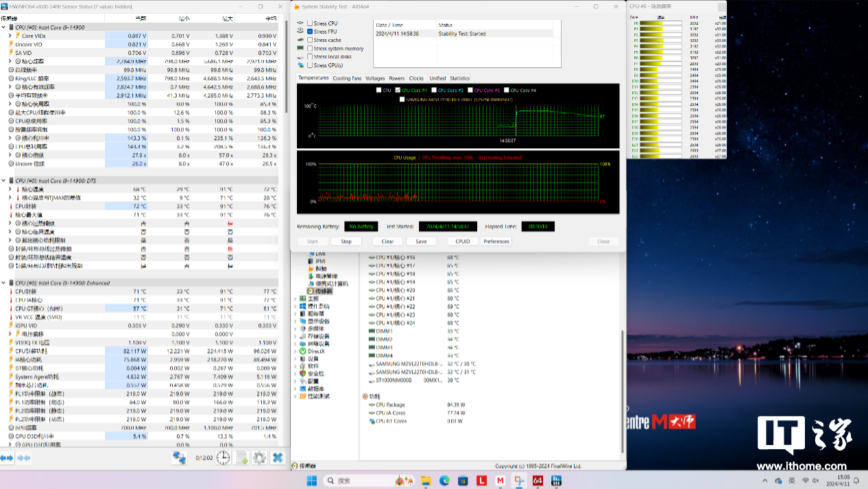Viewport: 868px width, 489px height.
Task: Click the HWiNFO settings gear icon
Action: coord(259,457)
